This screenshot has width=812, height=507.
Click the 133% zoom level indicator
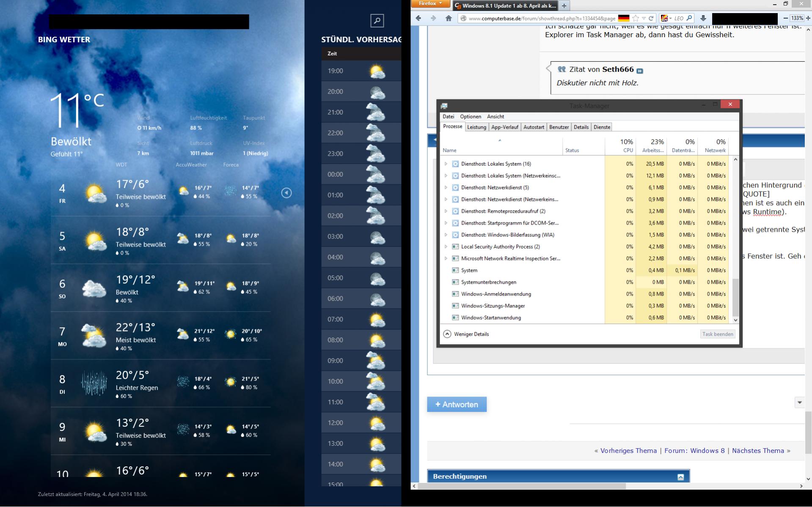click(797, 18)
